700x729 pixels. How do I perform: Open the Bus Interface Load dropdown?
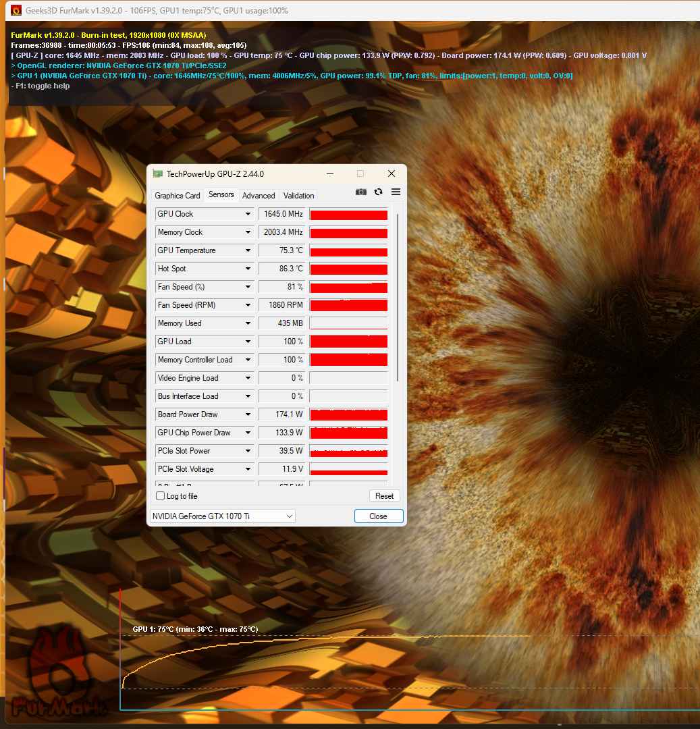point(248,396)
